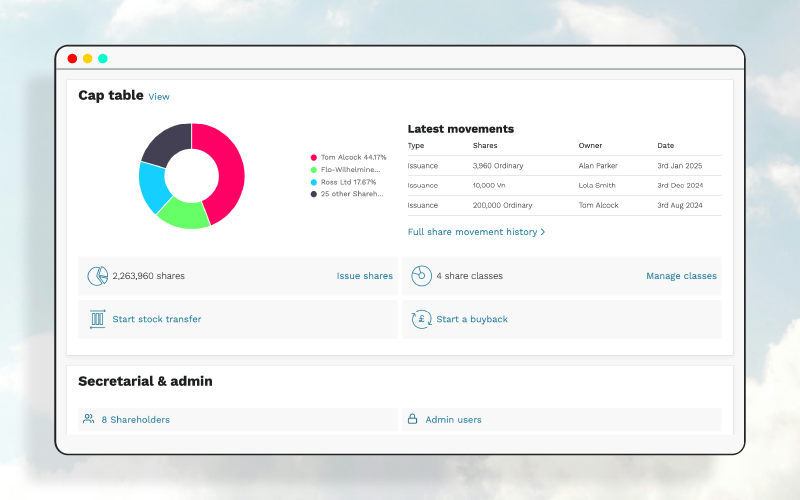This screenshot has width=800, height=500.
Task: Click the Shareholders people icon
Action: tap(89, 419)
